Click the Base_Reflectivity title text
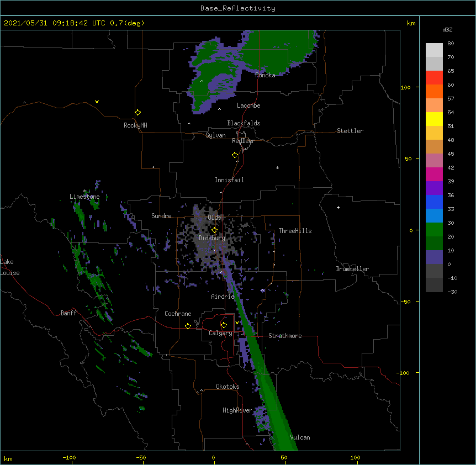 point(238,8)
